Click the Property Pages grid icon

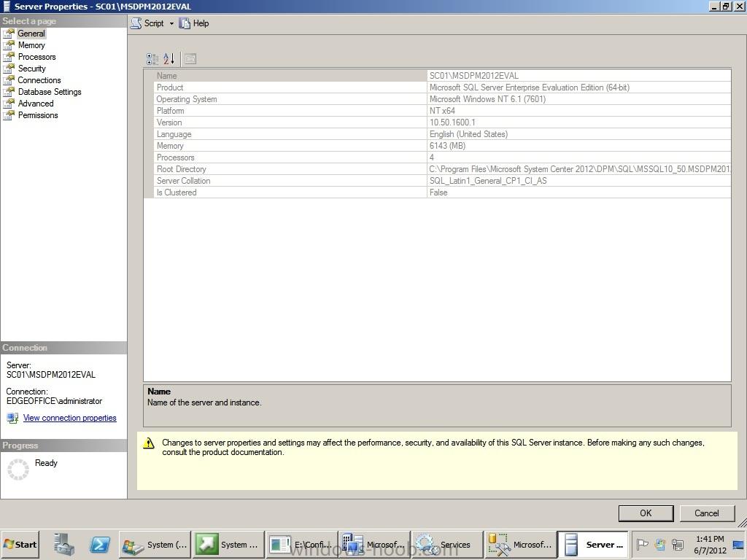point(190,59)
